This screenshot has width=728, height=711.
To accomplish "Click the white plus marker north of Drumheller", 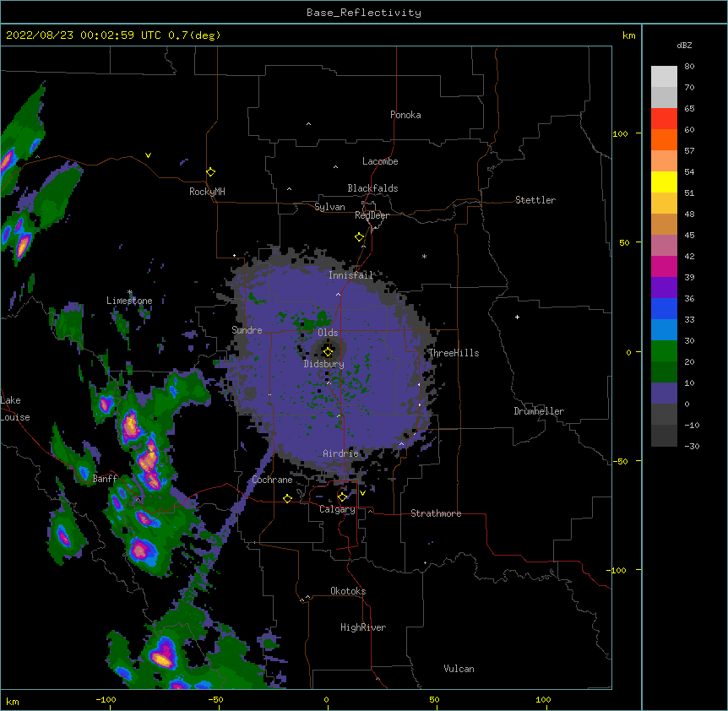I will point(517,317).
